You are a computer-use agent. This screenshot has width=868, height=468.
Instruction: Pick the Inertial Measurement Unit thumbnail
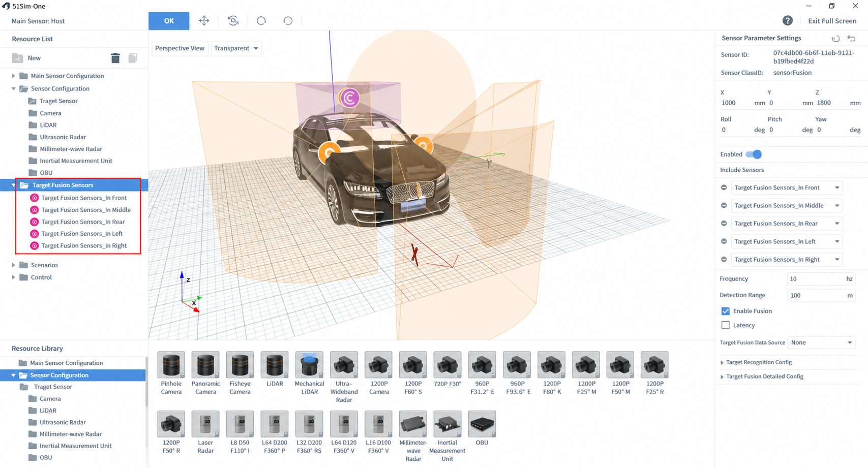coord(447,424)
